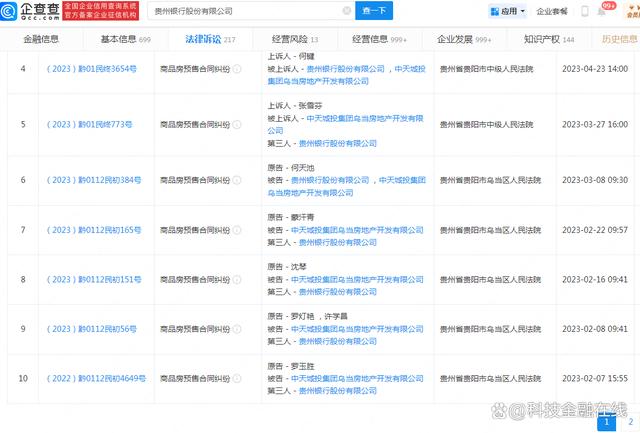Click info icon beside case type in row 8
The image size is (640, 433).
coord(237,280)
